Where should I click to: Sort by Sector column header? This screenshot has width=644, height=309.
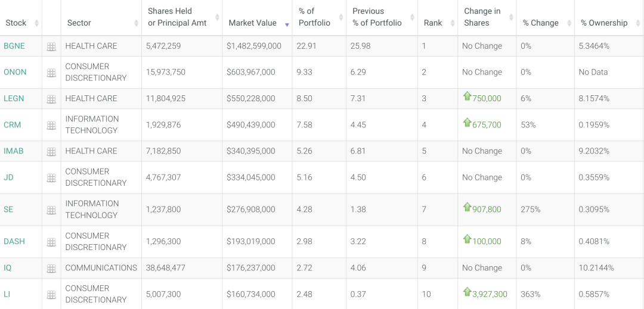click(79, 23)
